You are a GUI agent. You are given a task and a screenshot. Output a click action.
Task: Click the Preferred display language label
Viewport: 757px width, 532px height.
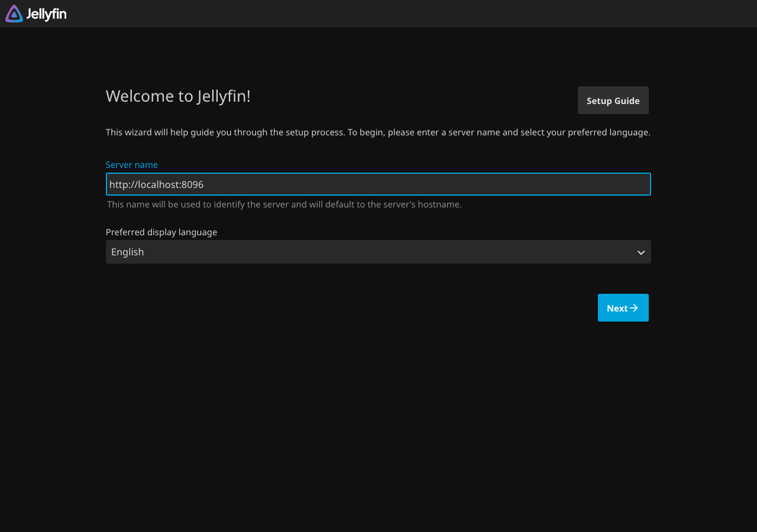pyautogui.click(x=161, y=232)
